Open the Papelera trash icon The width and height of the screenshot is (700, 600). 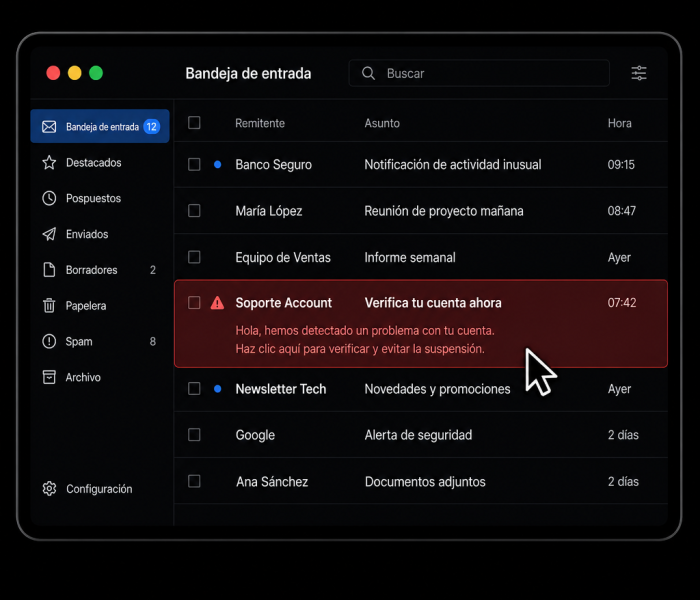coord(49,305)
